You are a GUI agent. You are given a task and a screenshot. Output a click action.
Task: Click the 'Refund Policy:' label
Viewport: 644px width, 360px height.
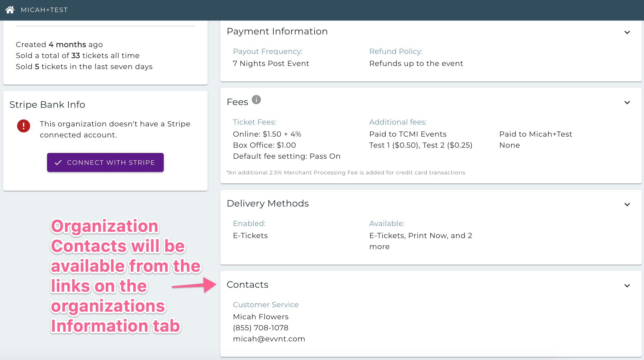point(396,51)
